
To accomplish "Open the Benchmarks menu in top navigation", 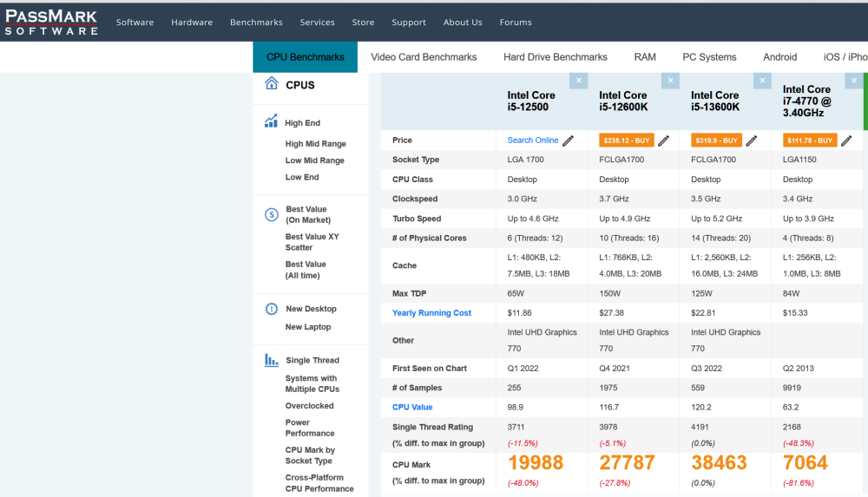I will (x=256, y=23).
